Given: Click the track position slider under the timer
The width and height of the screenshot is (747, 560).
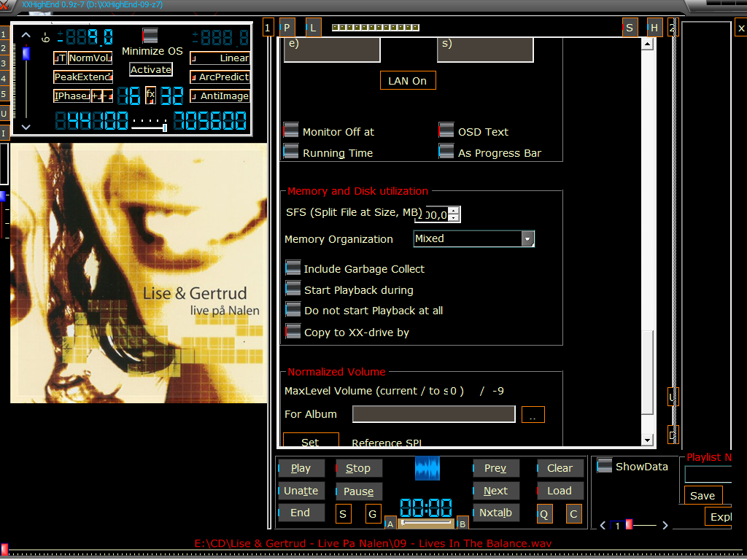Looking at the screenshot, I should click(427, 523).
